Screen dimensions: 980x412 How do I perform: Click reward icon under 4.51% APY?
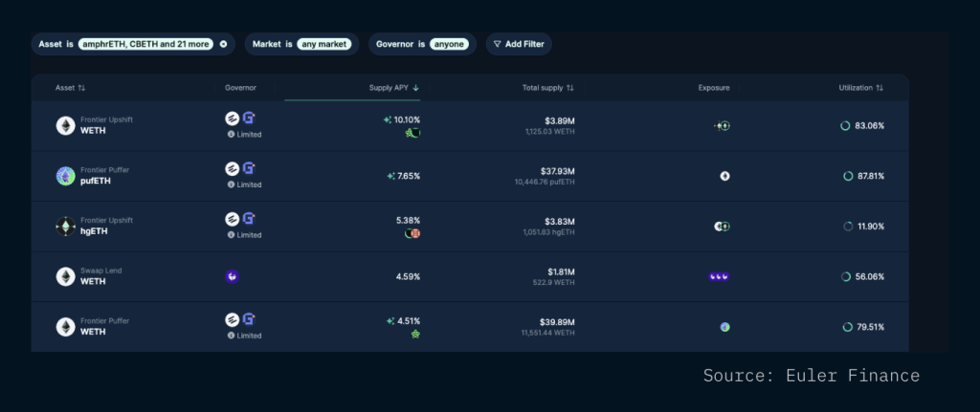click(x=415, y=335)
